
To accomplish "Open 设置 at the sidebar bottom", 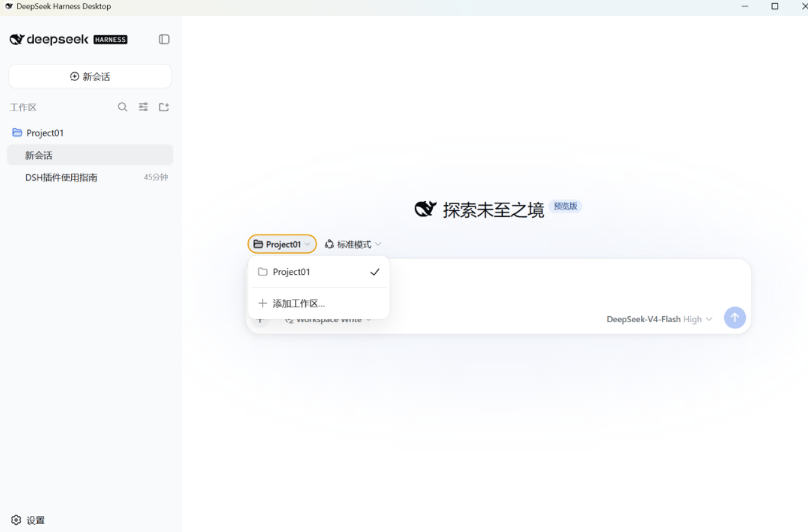I will coord(28,520).
